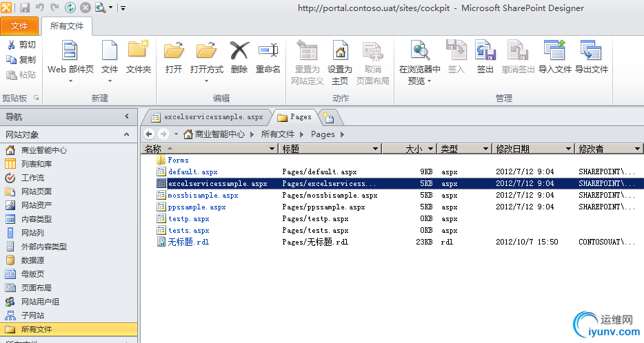Select 无标题.rdl in the file list
This screenshot has height=343, width=644.
tap(188, 242)
